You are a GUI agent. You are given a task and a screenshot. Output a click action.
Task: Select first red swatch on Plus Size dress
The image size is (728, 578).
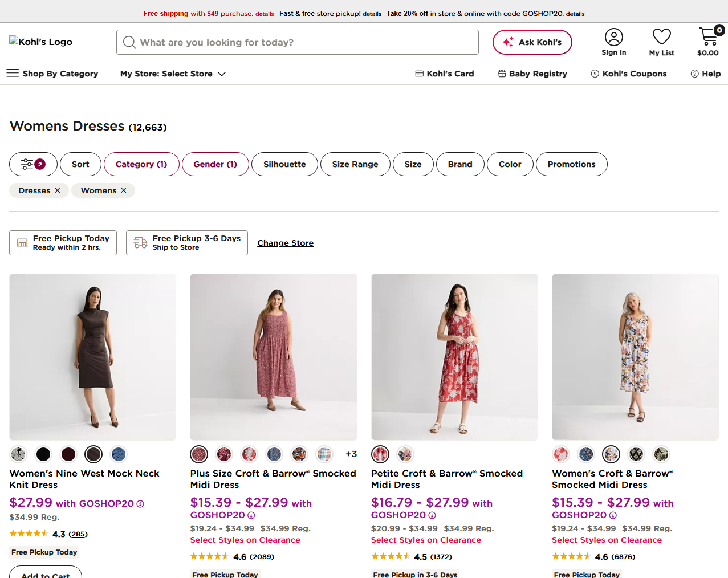point(199,454)
